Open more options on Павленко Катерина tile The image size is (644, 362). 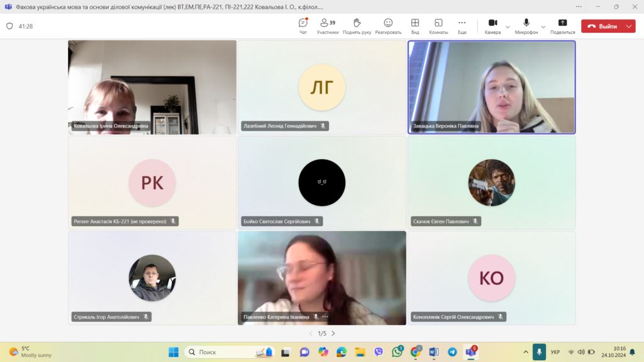(325, 317)
